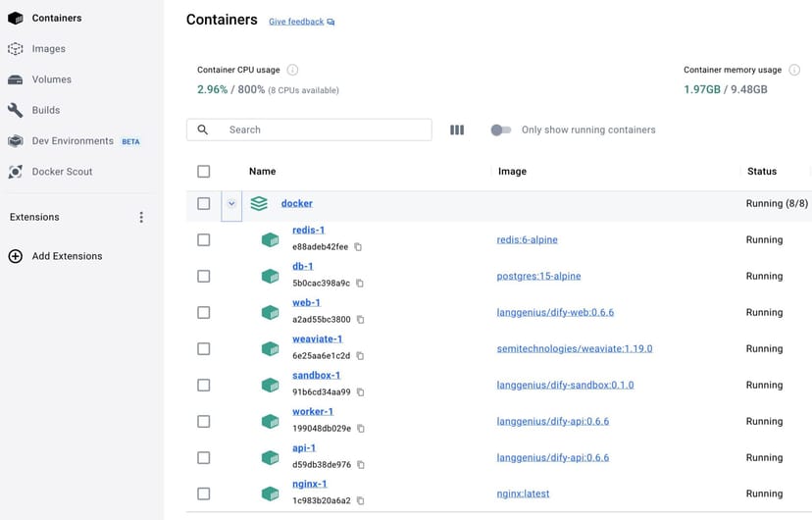Copy the db-1 container ID
Image resolution: width=812 pixels, height=520 pixels.
coord(360,284)
